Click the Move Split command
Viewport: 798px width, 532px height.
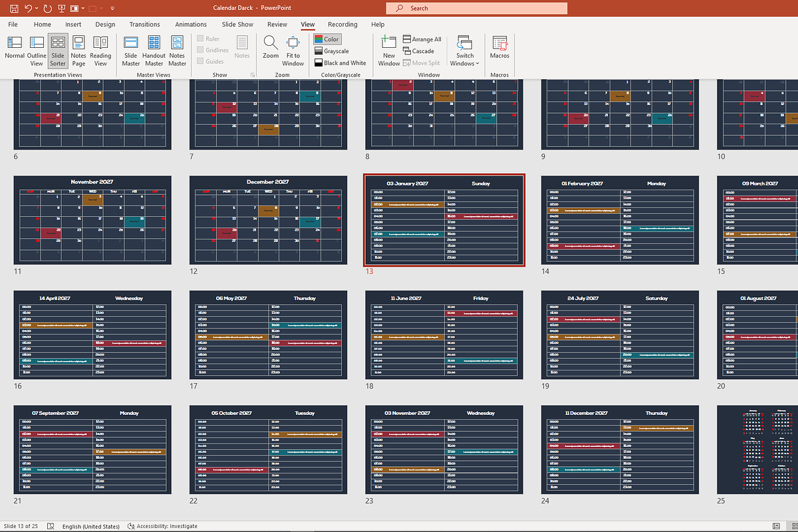point(422,63)
